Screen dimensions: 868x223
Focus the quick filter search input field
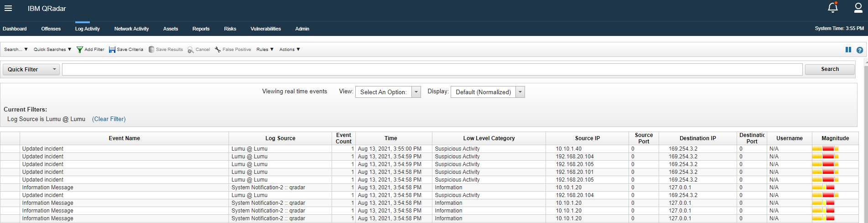coord(431,70)
